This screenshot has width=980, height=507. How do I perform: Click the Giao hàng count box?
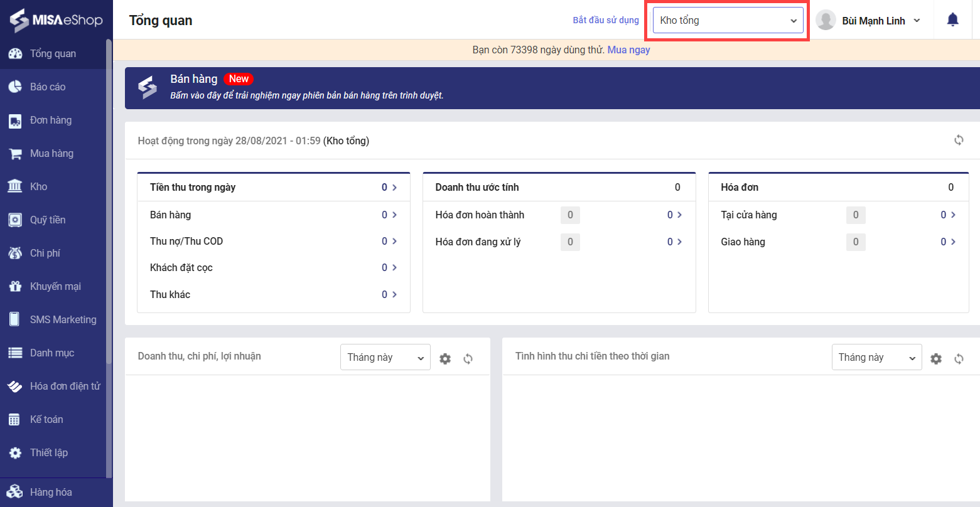[x=856, y=242]
